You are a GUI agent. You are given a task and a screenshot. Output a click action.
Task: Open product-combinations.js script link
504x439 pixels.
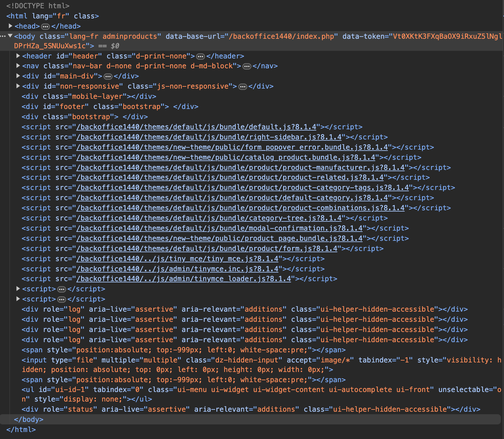click(x=241, y=208)
